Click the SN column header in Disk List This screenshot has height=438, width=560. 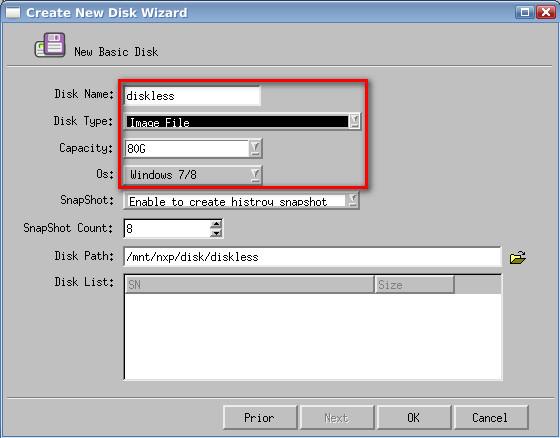[249, 285]
